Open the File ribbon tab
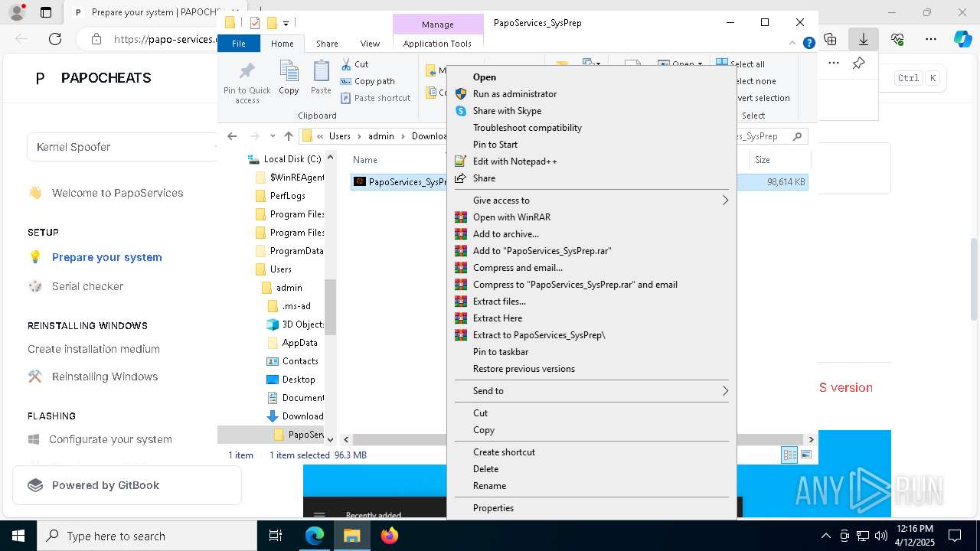Screen dimensions: 980x551 239,44
